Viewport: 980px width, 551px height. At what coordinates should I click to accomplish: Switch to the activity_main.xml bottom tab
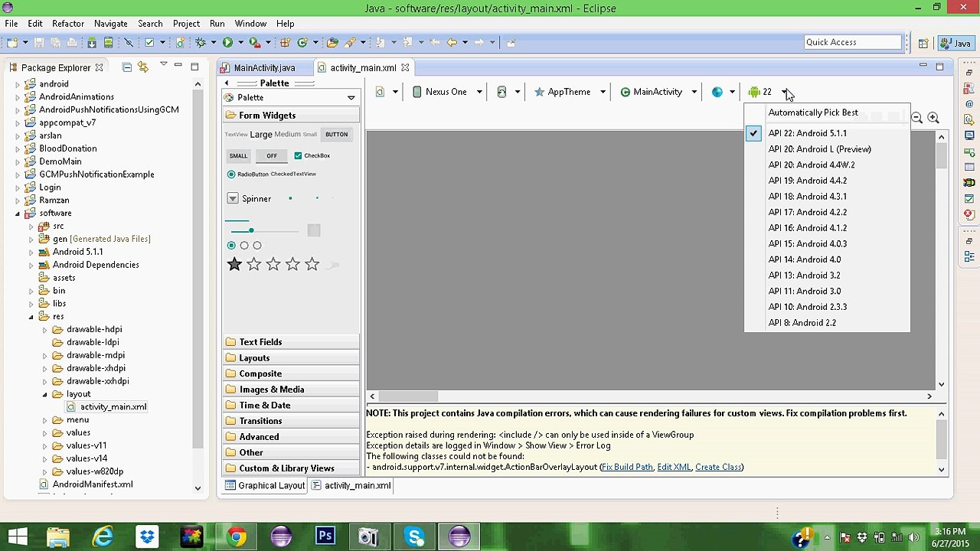coord(351,486)
